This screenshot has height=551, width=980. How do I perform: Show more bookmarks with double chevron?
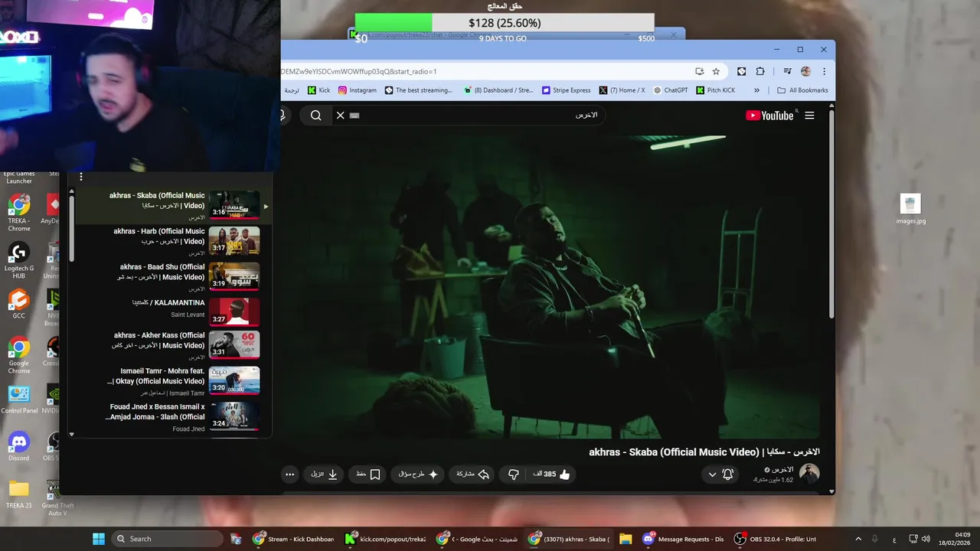click(x=756, y=90)
